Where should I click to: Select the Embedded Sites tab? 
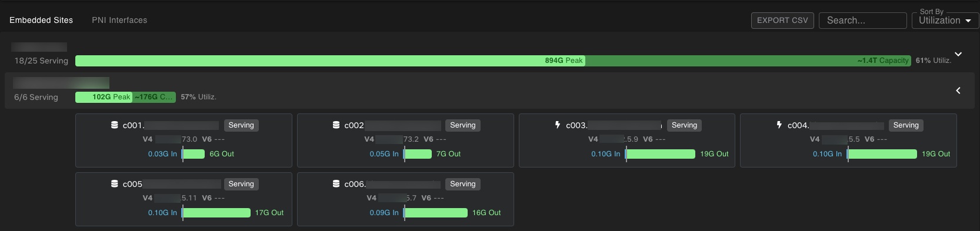click(x=41, y=20)
